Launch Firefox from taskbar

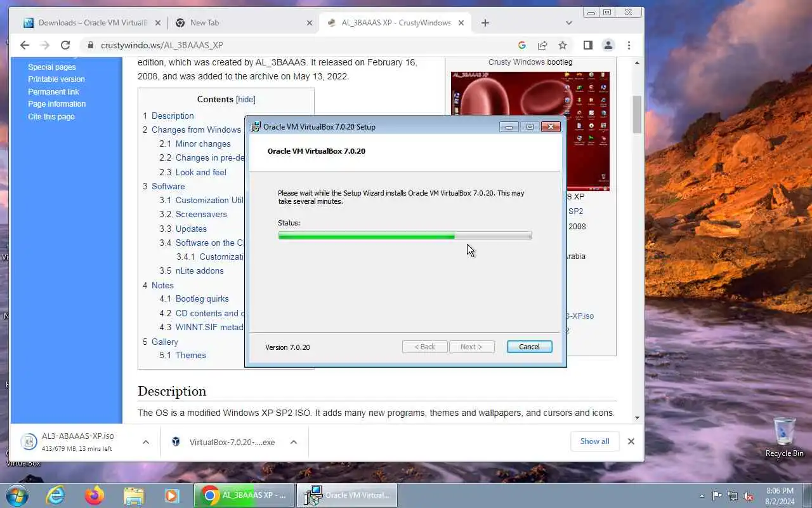pyautogui.click(x=95, y=495)
